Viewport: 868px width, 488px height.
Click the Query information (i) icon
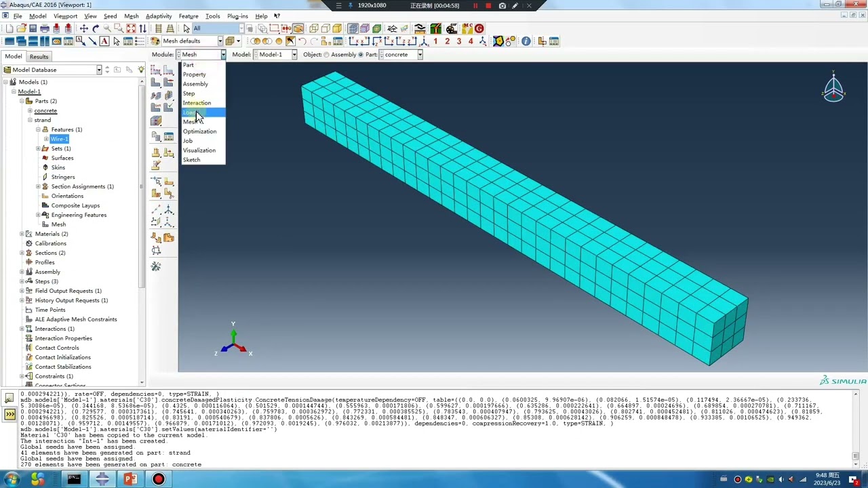tap(526, 41)
